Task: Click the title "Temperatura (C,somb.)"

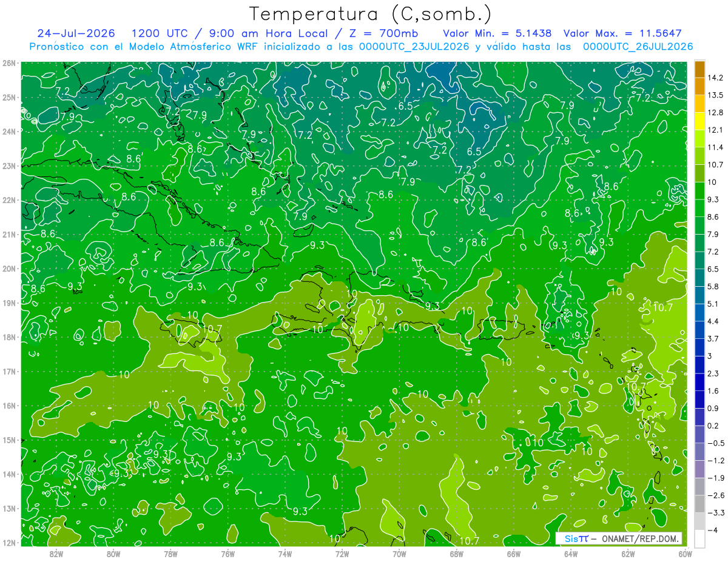Action: [x=371, y=14]
